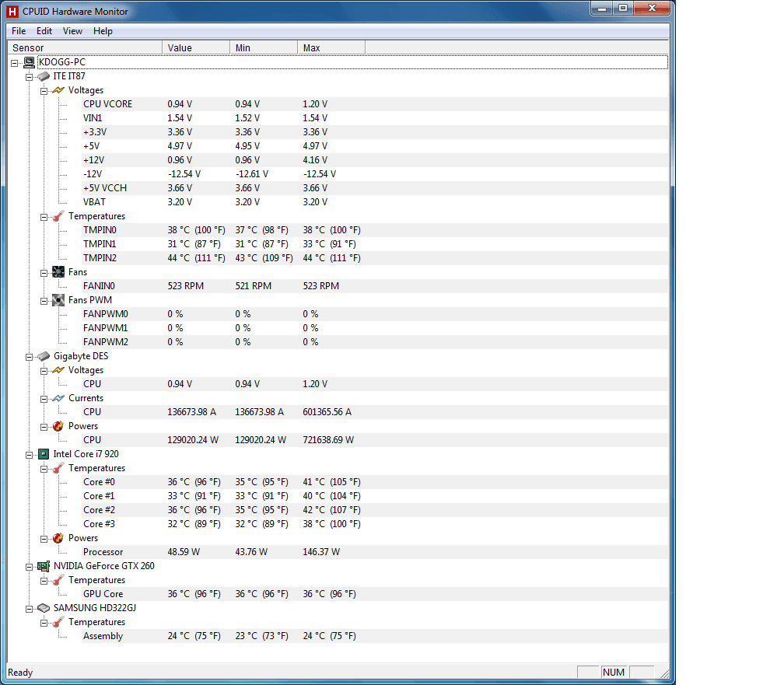Screen dimensions: 784x685
Task: Click the NUM indicator in status bar
Action: click(x=614, y=673)
